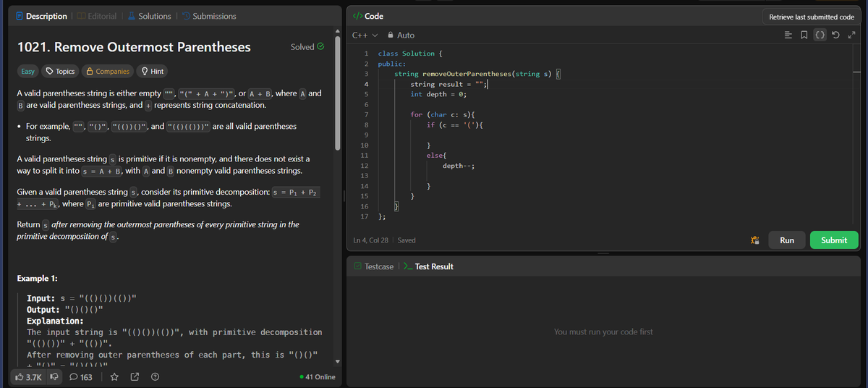Click code line 'depth--;'

pos(458,166)
